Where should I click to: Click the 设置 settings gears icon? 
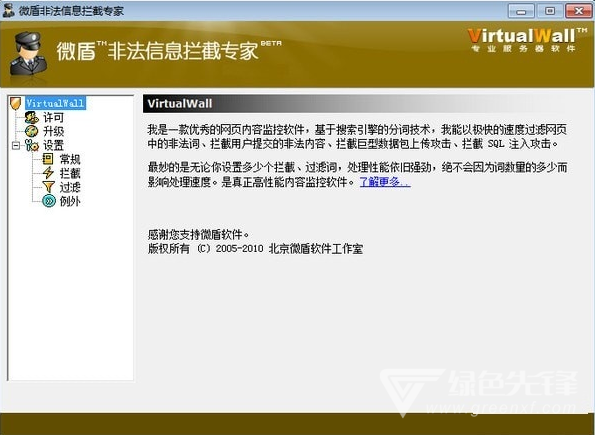[32, 145]
